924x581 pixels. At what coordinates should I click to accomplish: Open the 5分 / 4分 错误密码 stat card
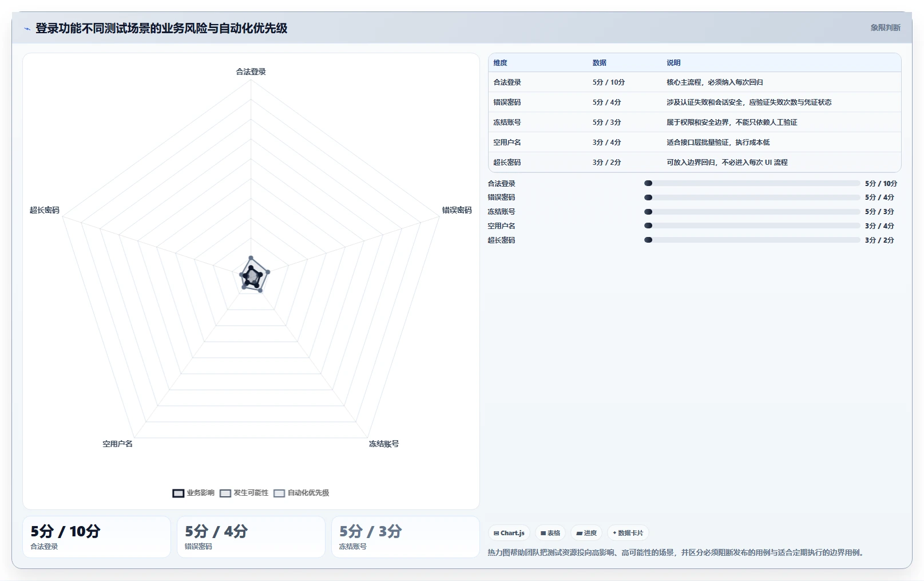coord(251,537)
